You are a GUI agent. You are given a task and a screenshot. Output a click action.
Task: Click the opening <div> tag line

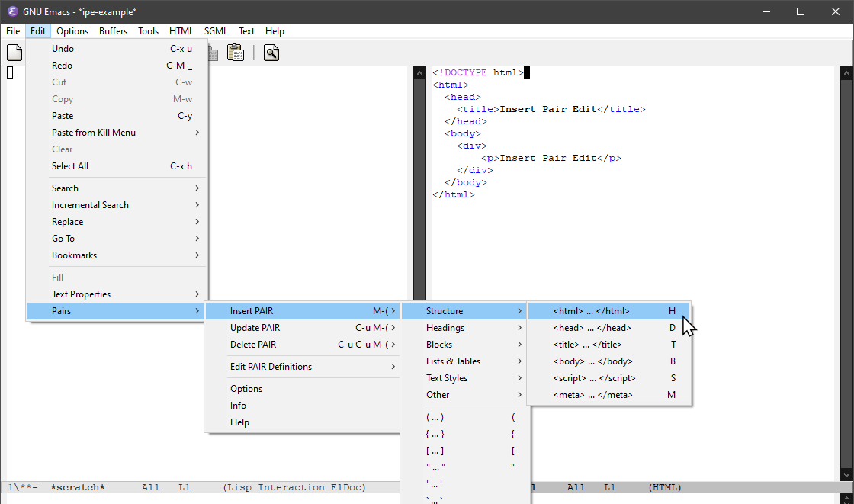click(x=472, y=146)
